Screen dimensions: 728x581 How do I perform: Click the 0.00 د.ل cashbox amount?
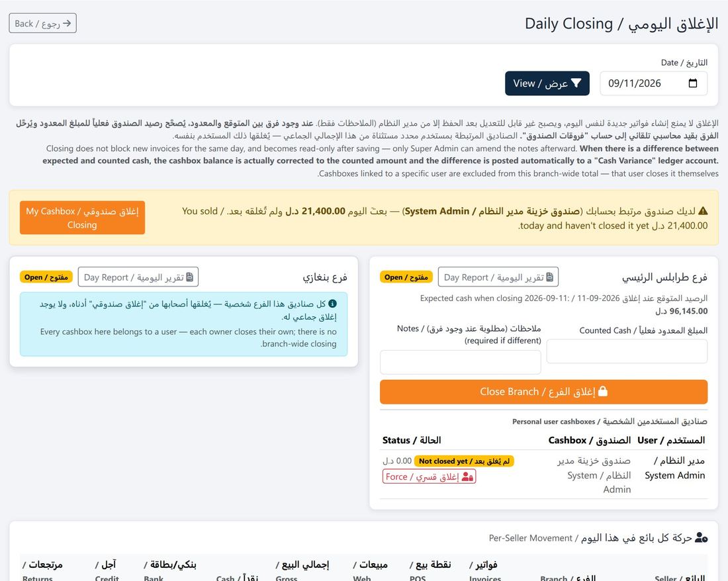pos(397,461)
